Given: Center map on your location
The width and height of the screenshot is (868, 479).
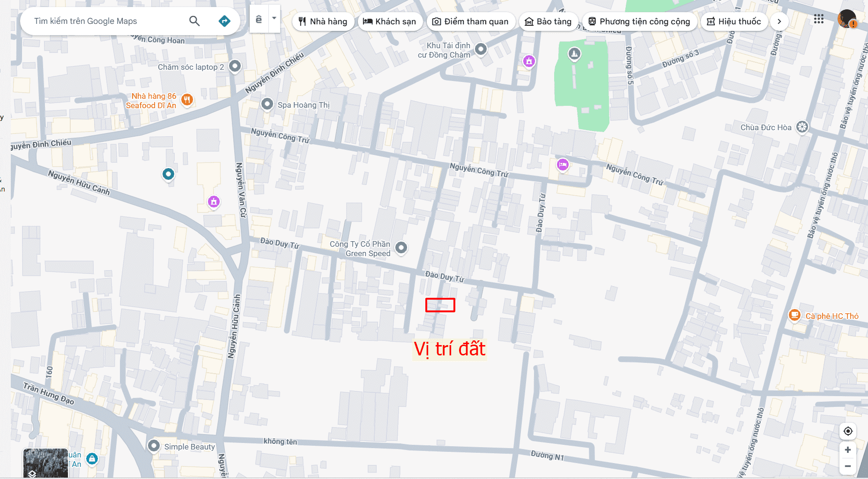Looking at the screenshot, I should pyautogui.click(x=848, y=431).
